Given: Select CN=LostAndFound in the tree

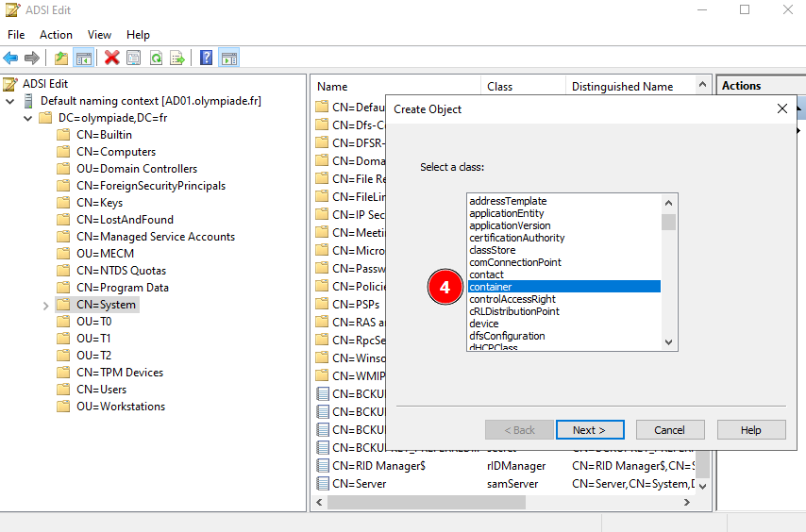Looking at the screenshot, I should pos(125,220).
